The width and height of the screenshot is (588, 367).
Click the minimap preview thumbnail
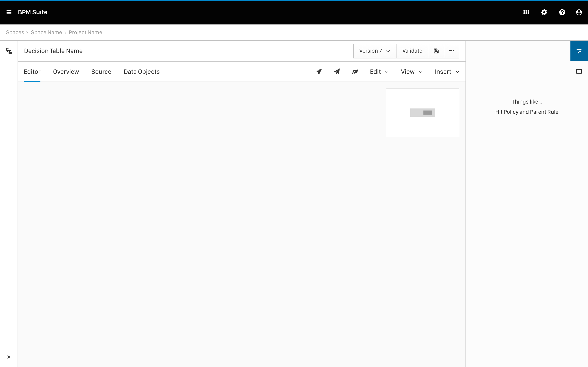[422, 113]
